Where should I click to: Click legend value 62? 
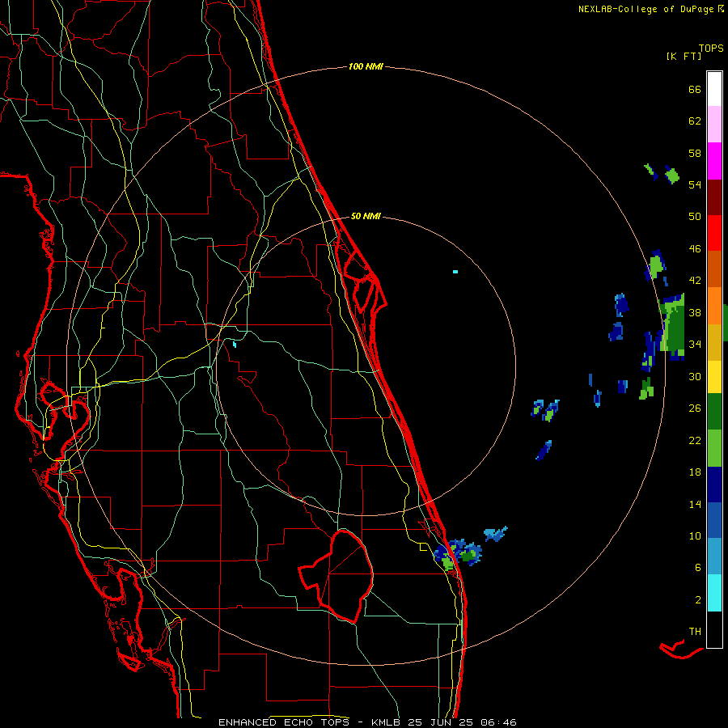point(695,121)
